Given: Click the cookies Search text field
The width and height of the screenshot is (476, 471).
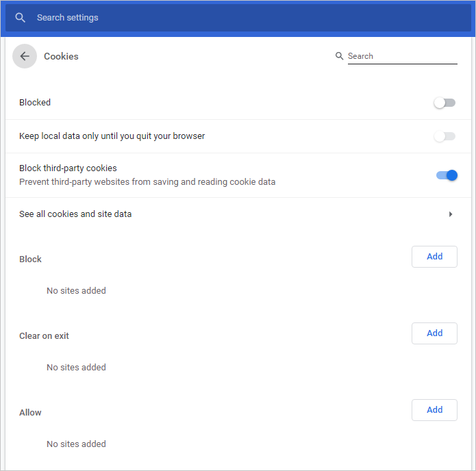Looking at the screenshot, I should pyautogui.click(x=402, y=56).
